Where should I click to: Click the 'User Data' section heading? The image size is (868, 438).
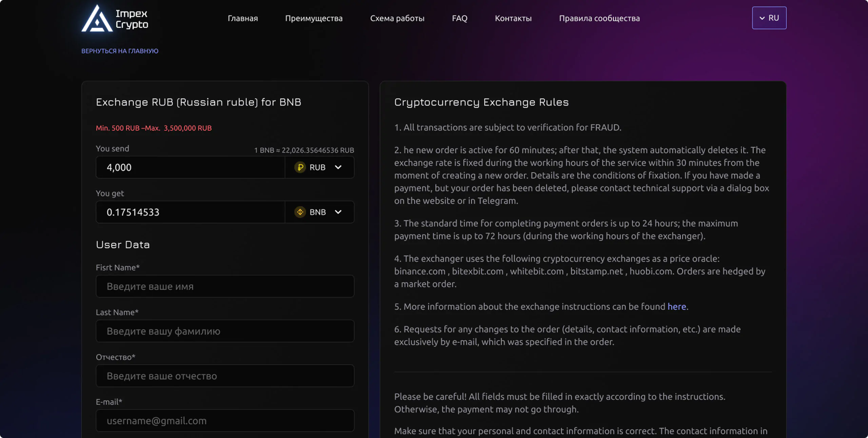click(x=123, y=245)
